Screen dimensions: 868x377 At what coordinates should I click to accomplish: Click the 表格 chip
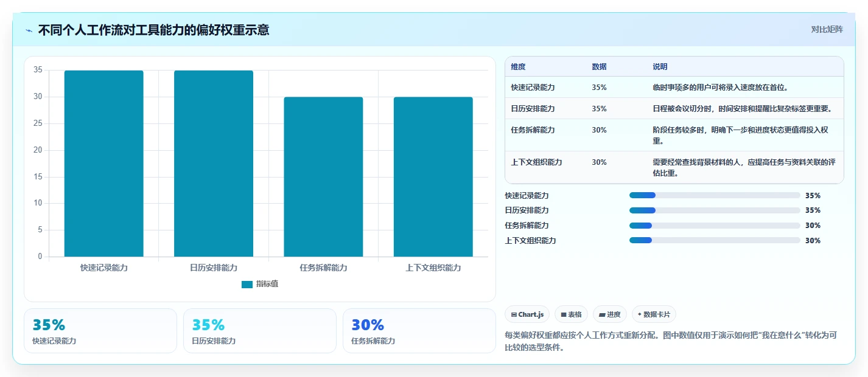click(571, 314)
